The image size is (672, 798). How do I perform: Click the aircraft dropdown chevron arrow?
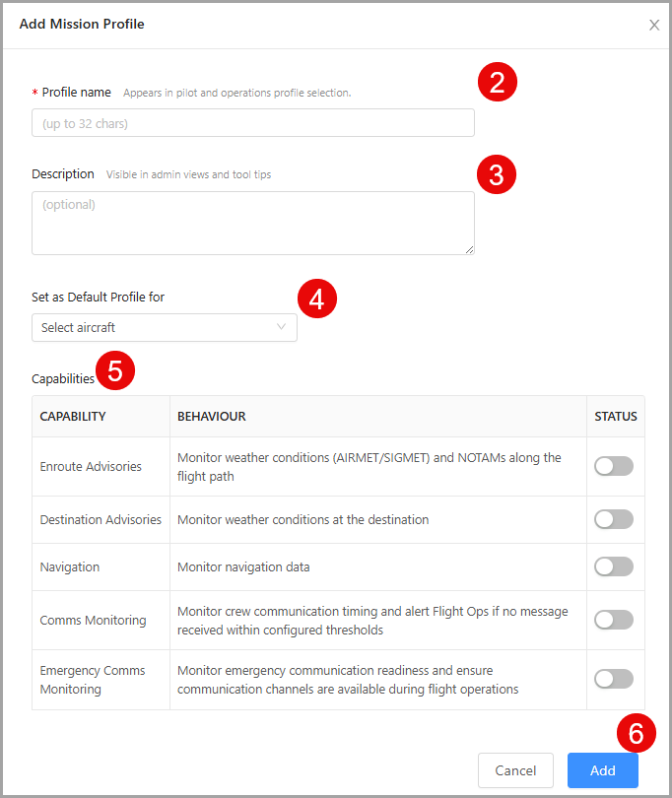(x=281, y=327)
